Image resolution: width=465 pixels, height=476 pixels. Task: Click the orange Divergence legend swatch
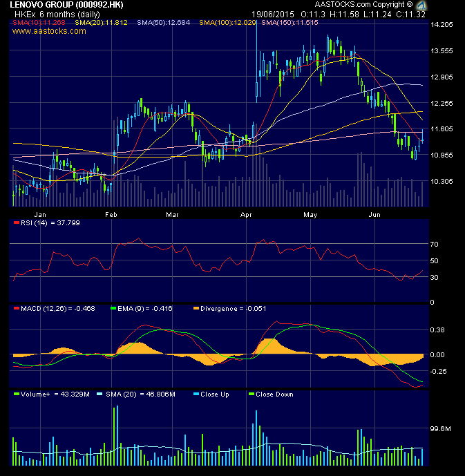196,308
